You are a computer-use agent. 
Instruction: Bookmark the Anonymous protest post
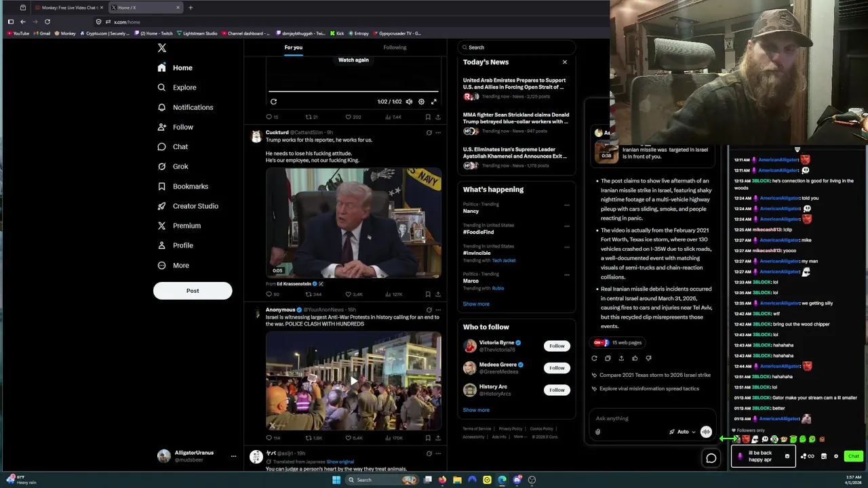pos(428,438)
